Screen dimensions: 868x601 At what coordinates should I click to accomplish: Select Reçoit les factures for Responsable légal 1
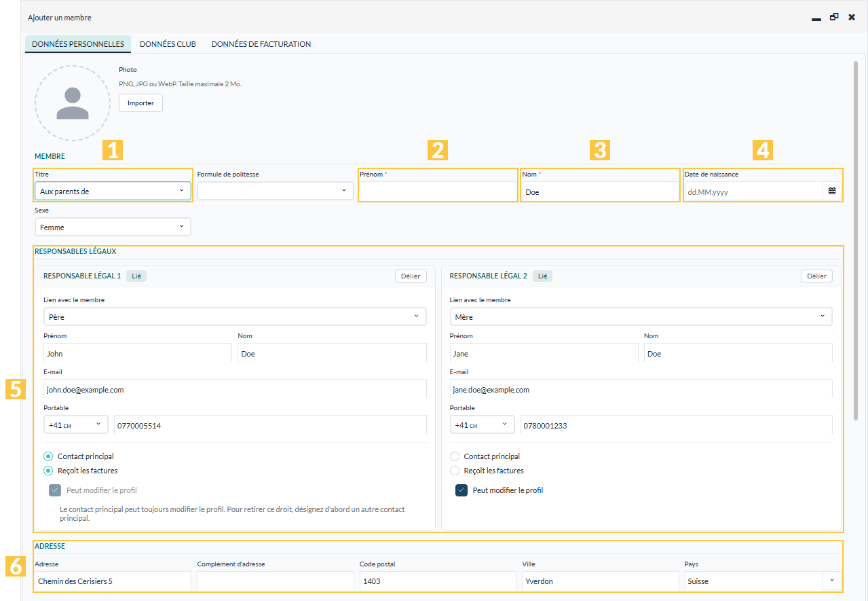coord(48,470)
